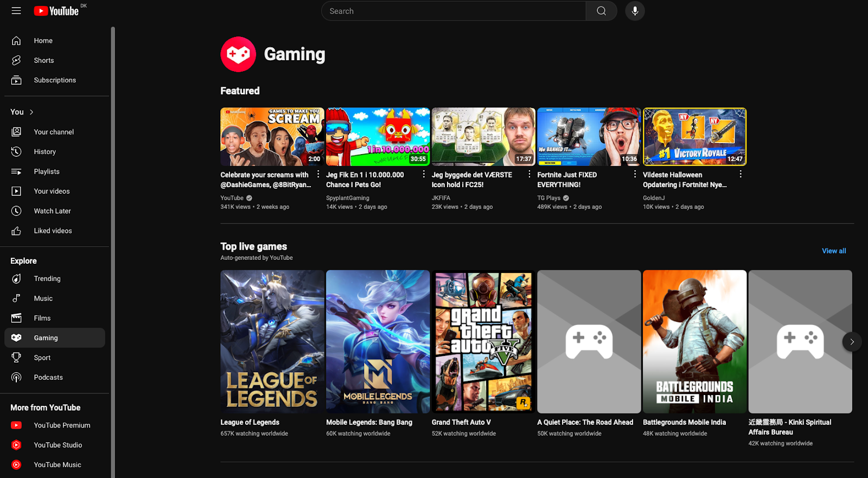Open the Battlegrounds Mobile India poster
The height and width of the screenshot is (478, 868).
[695, 342]
